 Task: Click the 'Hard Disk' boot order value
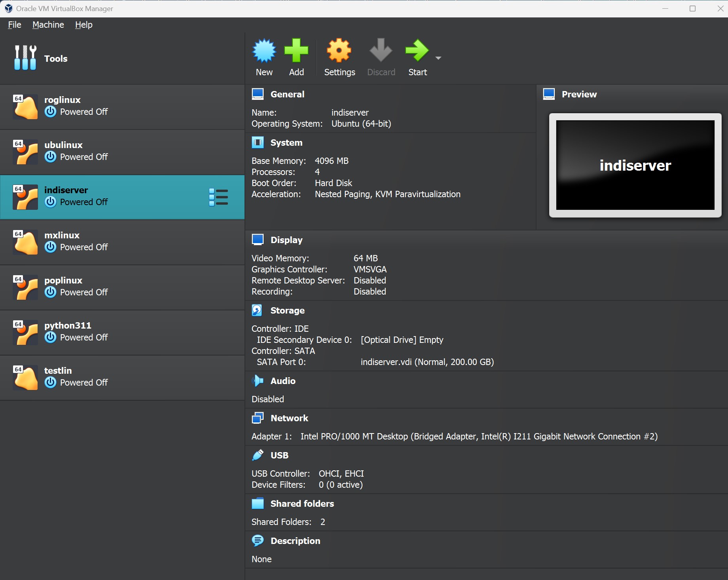334,183
